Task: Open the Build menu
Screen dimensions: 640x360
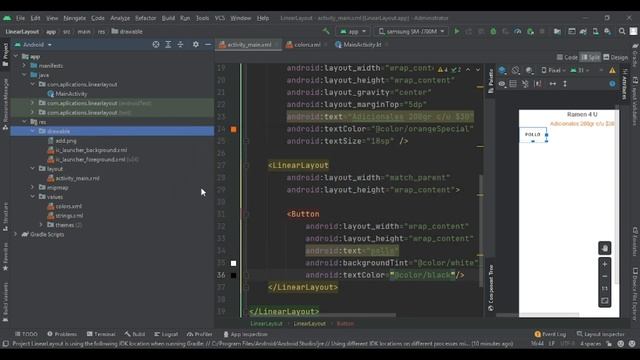Action: tap(168, 18)
